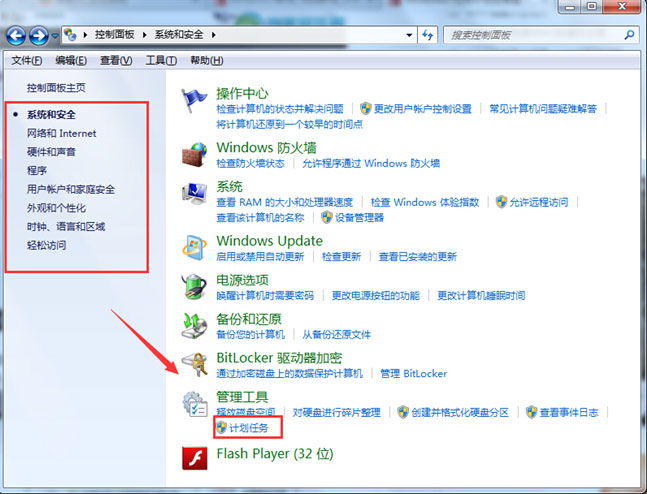Open 更改电源按钮的功能 link
The image size is (647, 494).
click(x=375, y=295)
